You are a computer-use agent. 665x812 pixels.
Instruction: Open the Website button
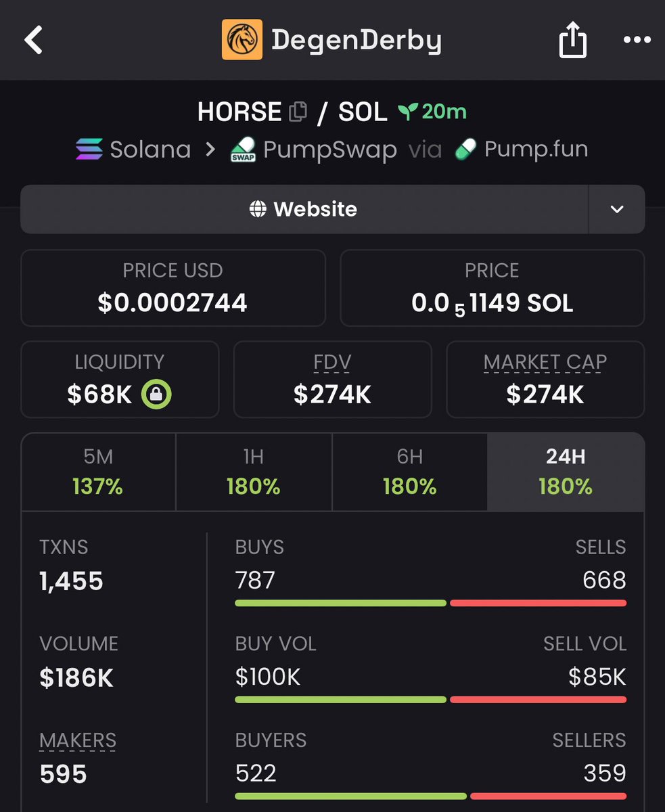click(304, 209)
